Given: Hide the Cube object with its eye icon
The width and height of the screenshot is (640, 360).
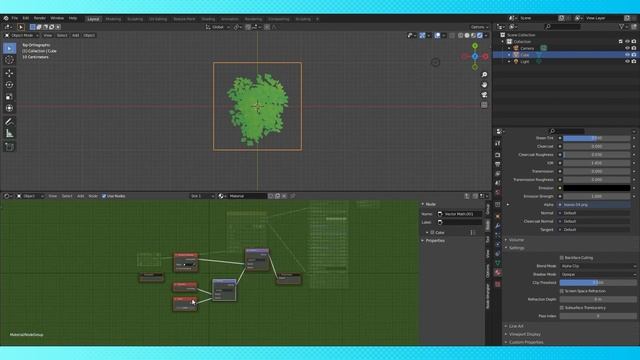Looking at the screenshot, I should coord(627,55).
